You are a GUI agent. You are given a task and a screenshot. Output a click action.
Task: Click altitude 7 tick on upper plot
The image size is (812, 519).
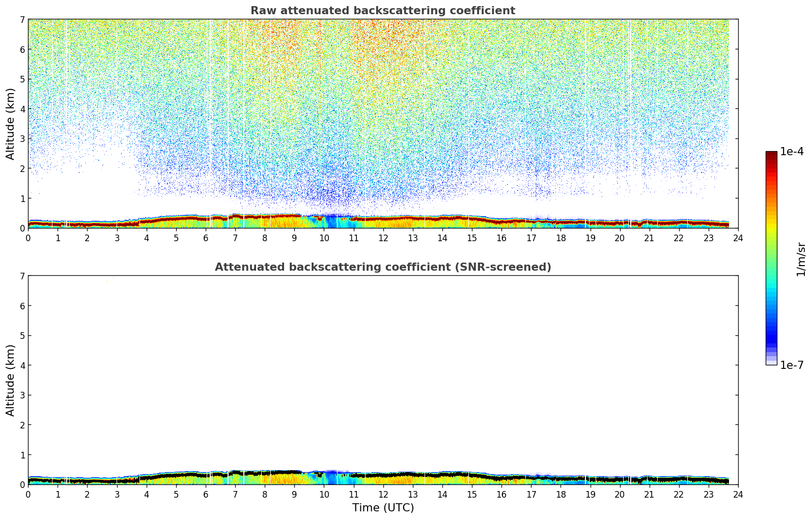pos(22,19)
